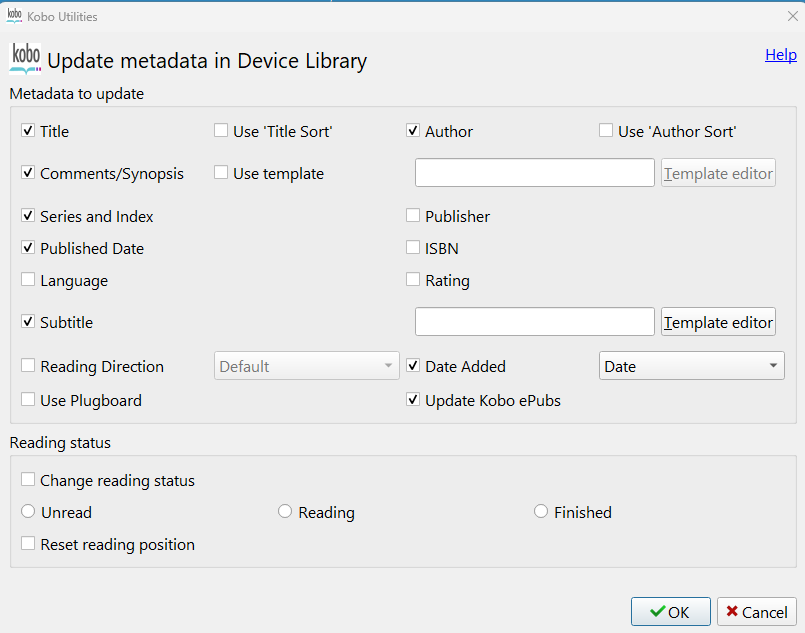Choose the Finished radio option
Image resolution: width=805 pixels, height=633 pixels.
pos(541,512)
